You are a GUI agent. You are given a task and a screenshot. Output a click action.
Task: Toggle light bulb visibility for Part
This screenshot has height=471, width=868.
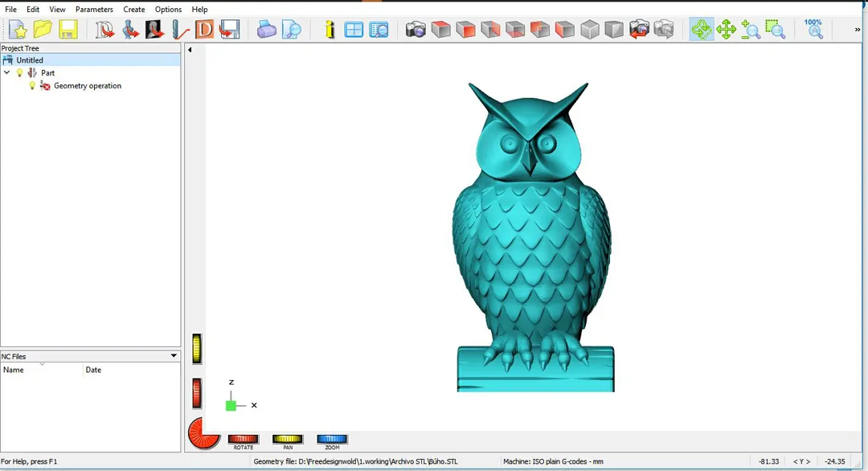click(20, 72)
